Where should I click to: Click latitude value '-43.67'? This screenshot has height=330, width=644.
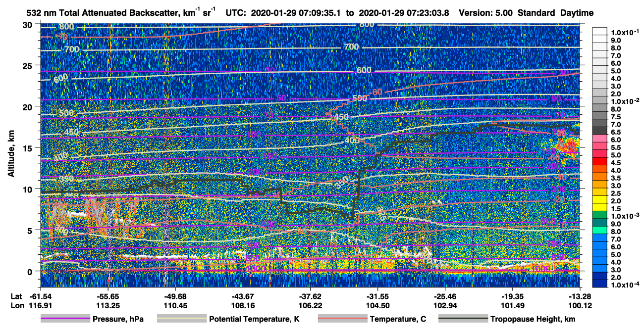coord(243,297)
